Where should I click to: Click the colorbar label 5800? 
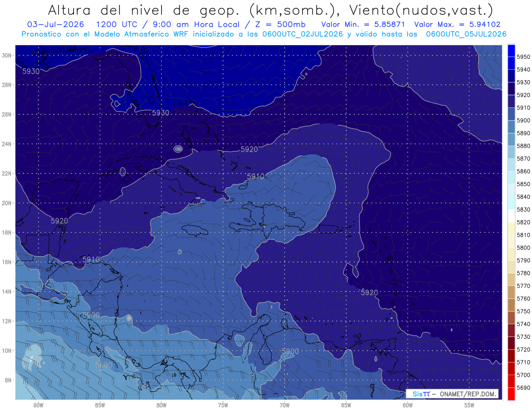point(524,248)
